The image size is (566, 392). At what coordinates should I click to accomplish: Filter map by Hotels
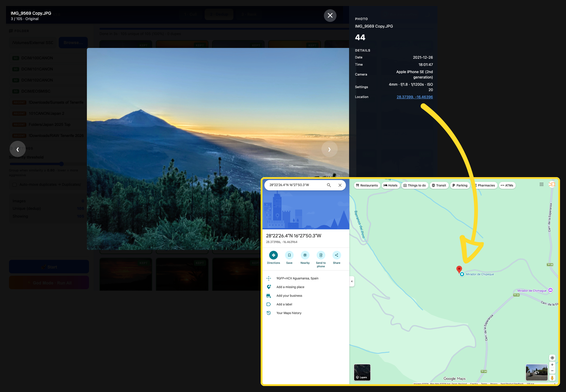click(x=390, y=185)
